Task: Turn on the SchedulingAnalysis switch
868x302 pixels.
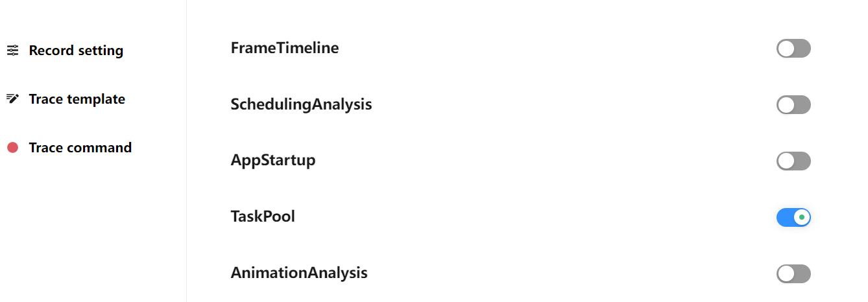Action: [793, 105]
